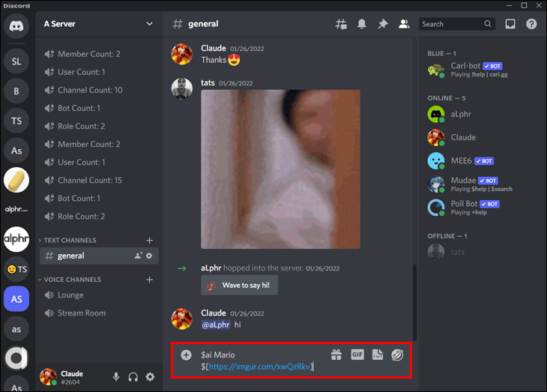Open the Discord home button
The height and width of the screenshot is (392, 547).
[x=16, y=26]
